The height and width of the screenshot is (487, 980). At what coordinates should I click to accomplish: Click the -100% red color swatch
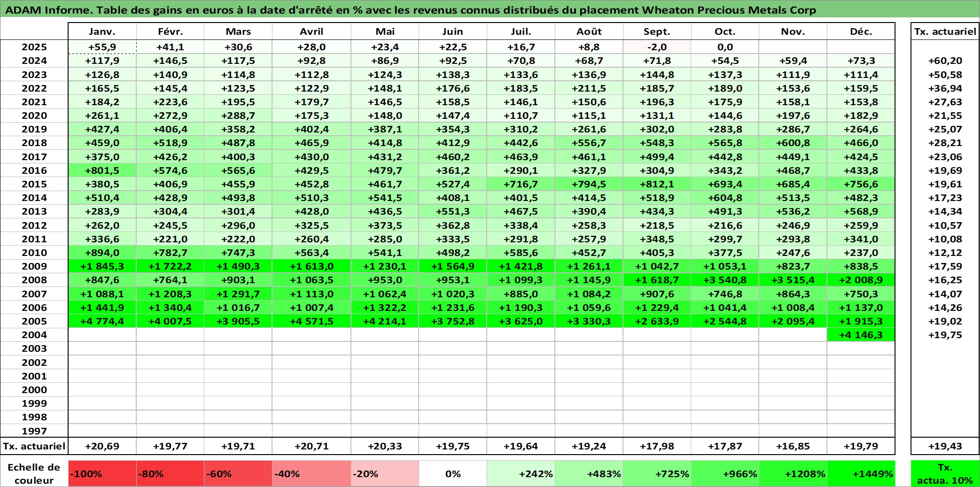[102, 473]
